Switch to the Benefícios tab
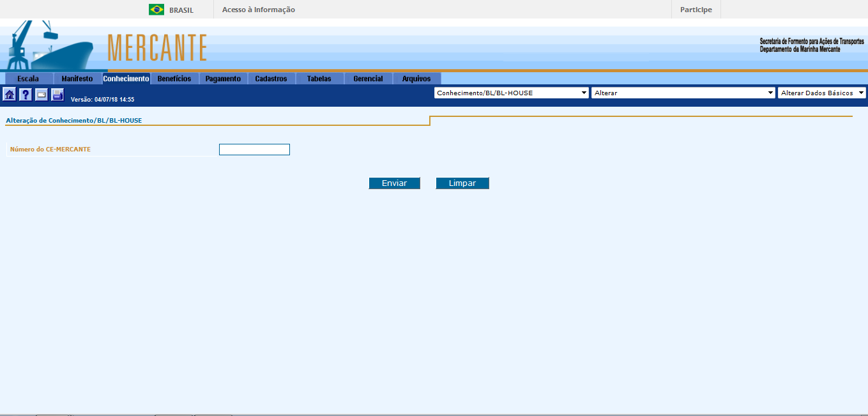Screen dimensions: 868x416 point(174,79)
